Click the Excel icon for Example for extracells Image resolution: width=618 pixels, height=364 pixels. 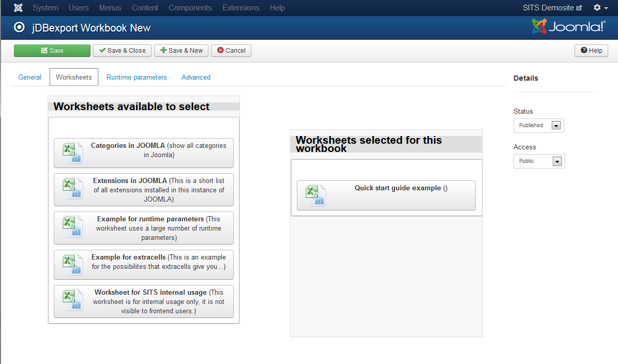72,265
